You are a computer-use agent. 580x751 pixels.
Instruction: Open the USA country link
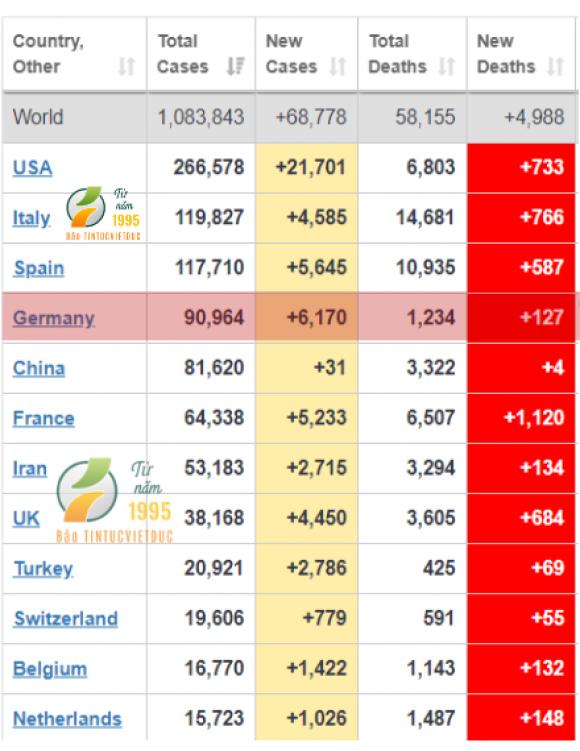[33, 168]
